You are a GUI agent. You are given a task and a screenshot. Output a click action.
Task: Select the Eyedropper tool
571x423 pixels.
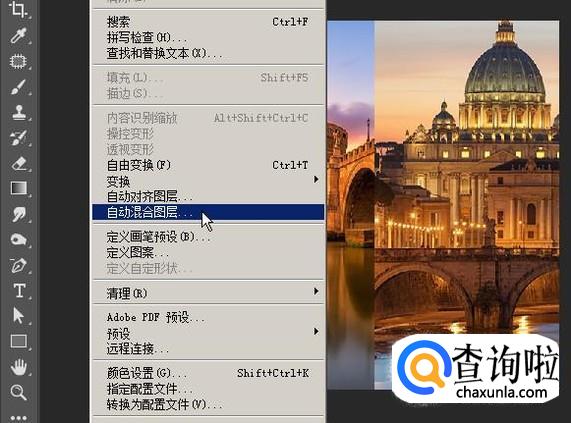[18, 35]
